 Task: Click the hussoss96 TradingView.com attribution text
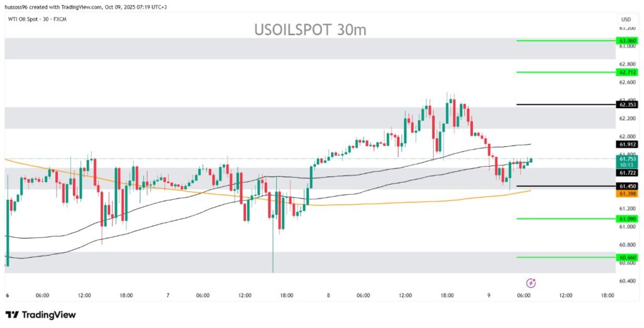coord(91,6)
